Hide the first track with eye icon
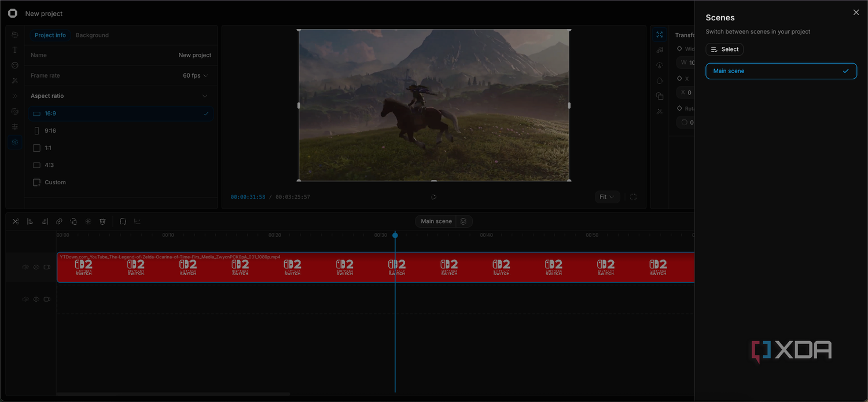 (x=36, y=267)
